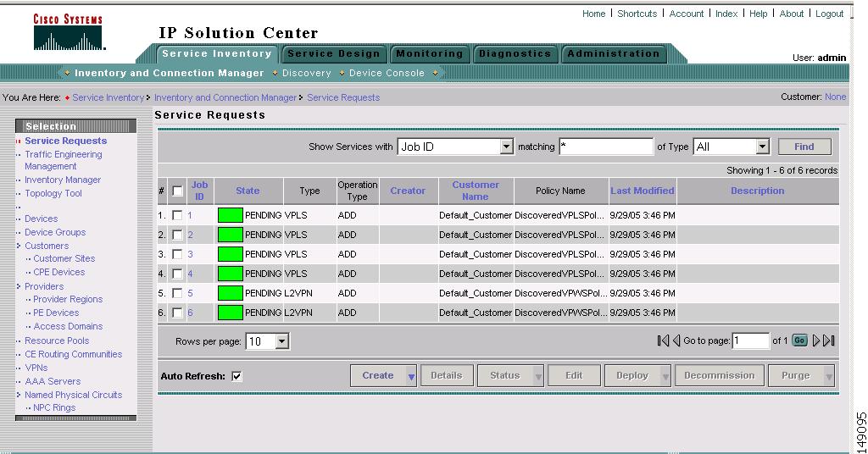
Task: Check the box for job 6 row
Action: tap(177, 313)
